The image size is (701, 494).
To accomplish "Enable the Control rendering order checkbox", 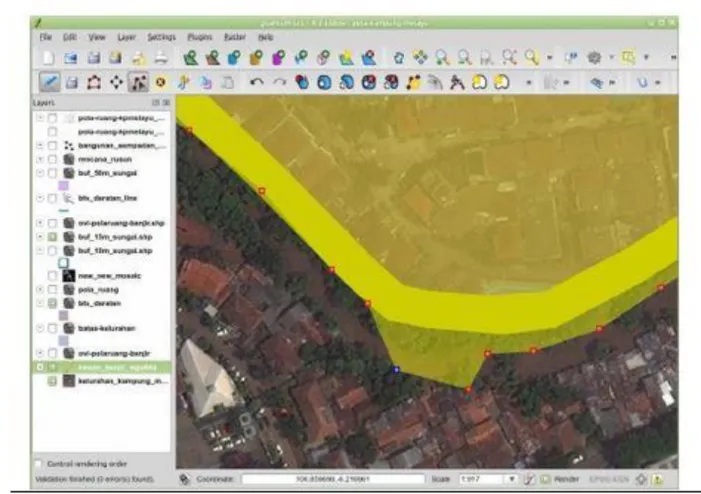I will (x=39, y=464).
